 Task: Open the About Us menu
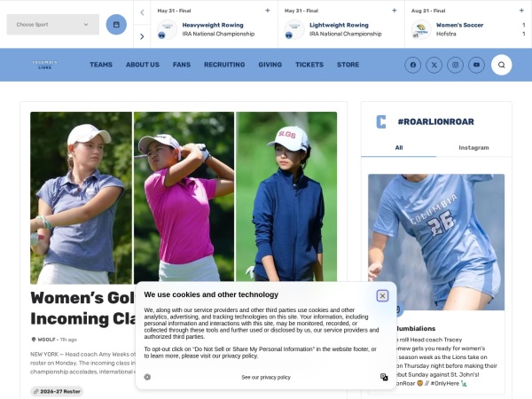(143, 65)
